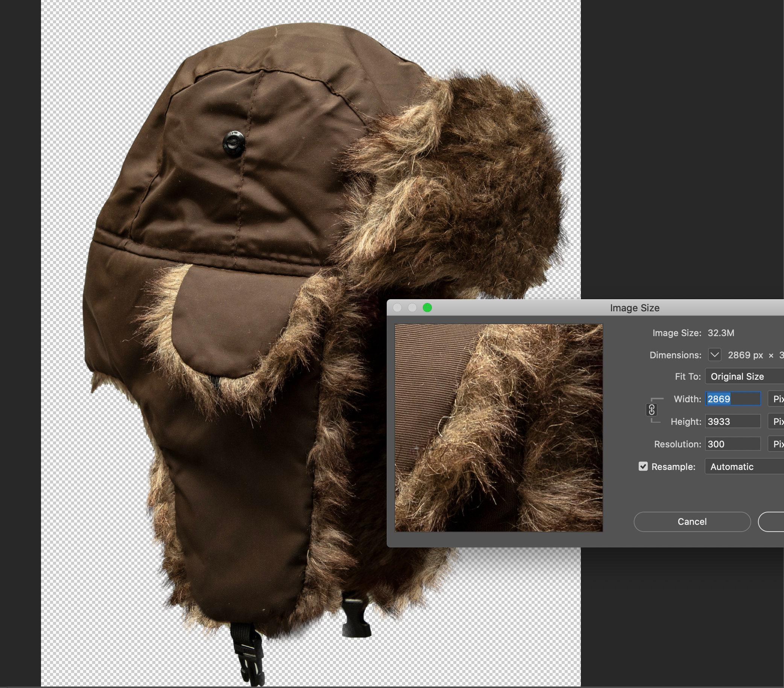Open the Resolution unit dropdown

point(776,444)
